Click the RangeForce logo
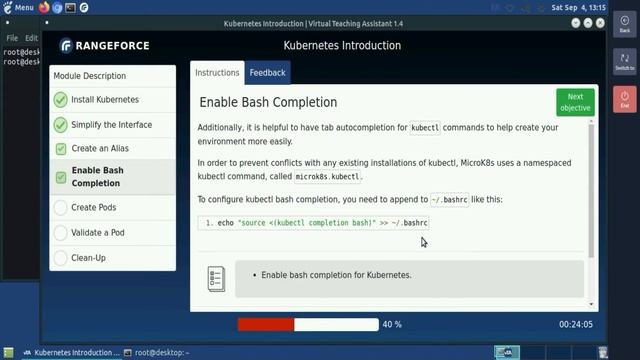Image resolution: width=640 pixels, height=360 pixels. click(x=105, y=46)
